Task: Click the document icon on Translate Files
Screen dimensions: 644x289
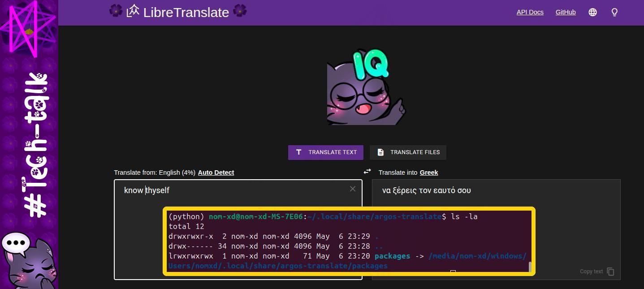Action: 380,152
